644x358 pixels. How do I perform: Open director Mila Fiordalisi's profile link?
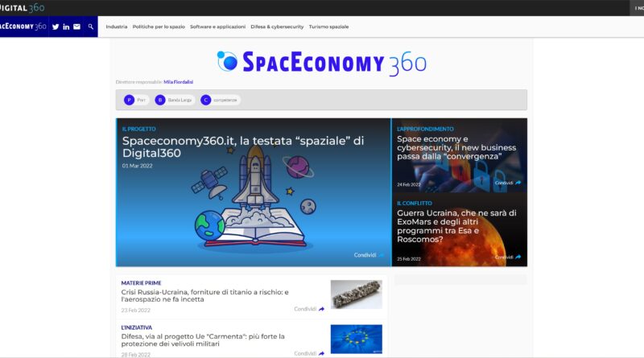coord(178,81)
